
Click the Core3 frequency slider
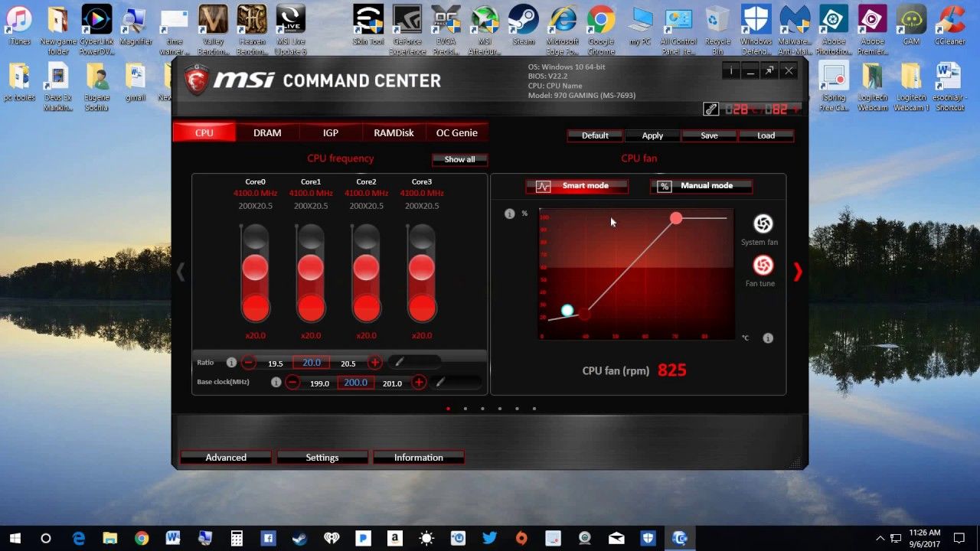pos(422,273)
